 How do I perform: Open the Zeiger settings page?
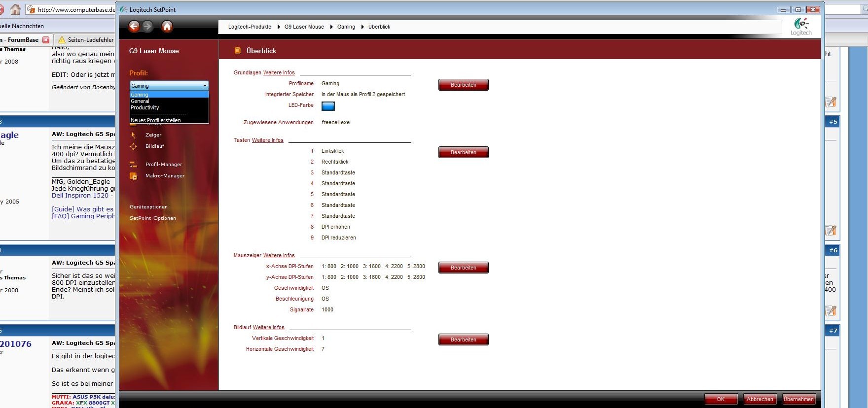tap(153, 135)
